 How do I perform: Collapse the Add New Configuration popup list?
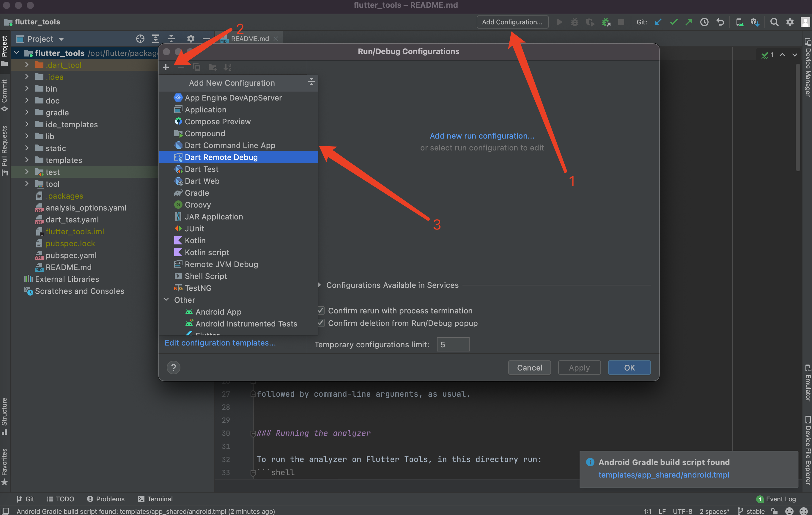(311, 81)
